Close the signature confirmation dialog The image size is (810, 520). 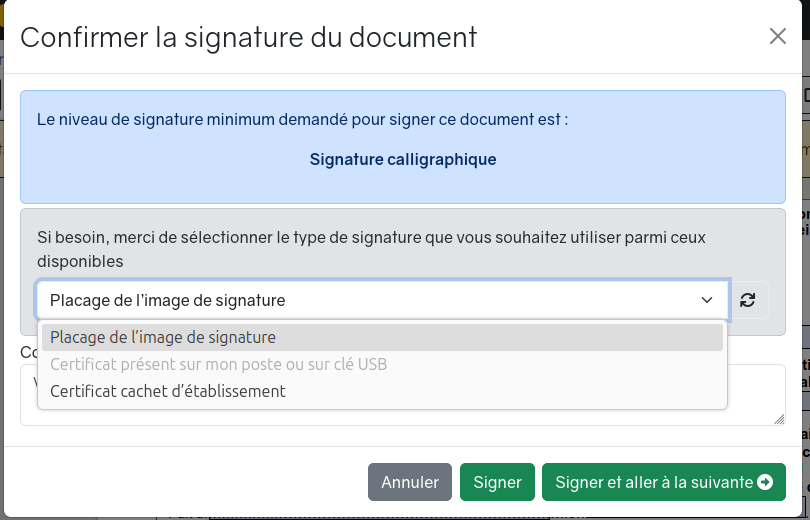pyautogui.click(x=777, y=37)
